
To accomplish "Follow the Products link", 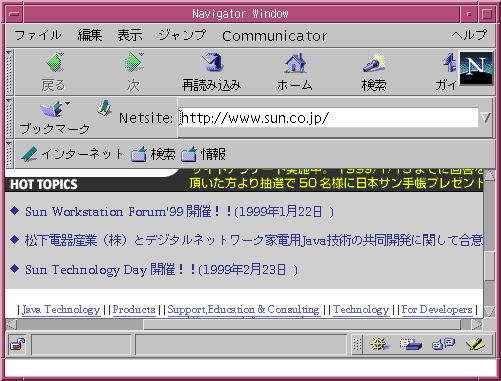I will [x=134, y=310].
